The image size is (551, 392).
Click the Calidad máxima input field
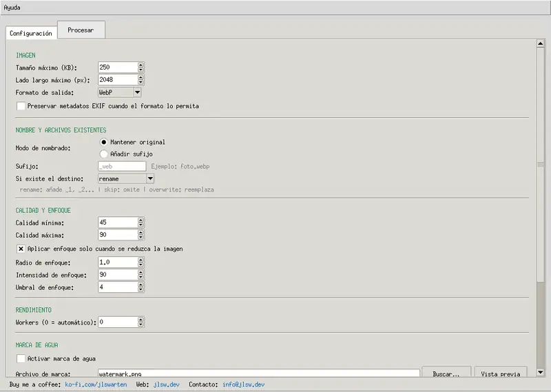pos(117,235)
